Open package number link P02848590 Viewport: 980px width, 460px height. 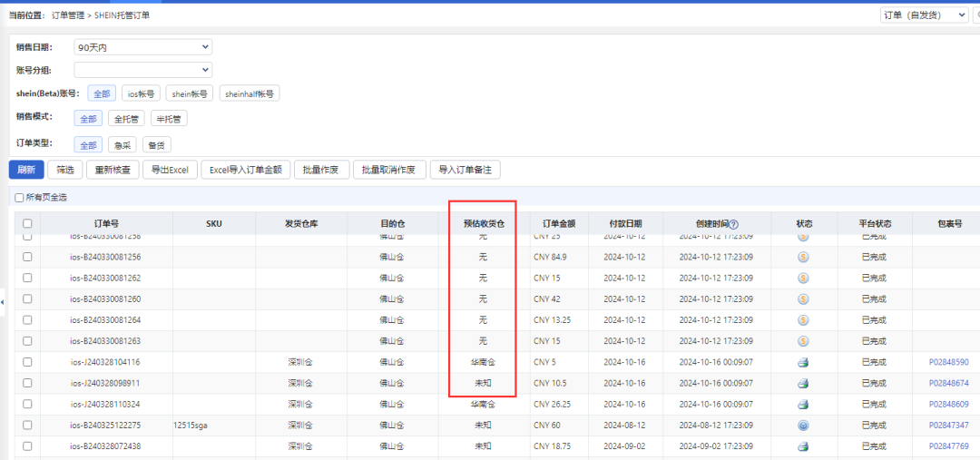[948, 362]
